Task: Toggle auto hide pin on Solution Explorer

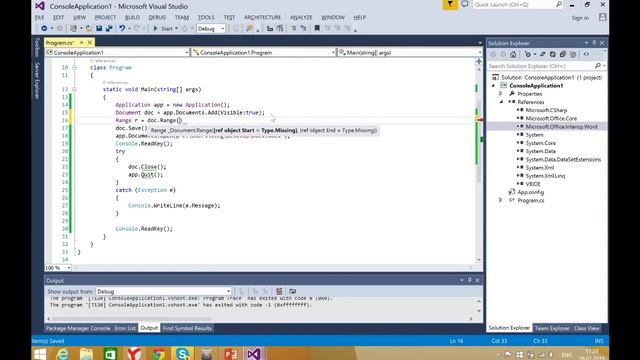Action: point(594,43)
